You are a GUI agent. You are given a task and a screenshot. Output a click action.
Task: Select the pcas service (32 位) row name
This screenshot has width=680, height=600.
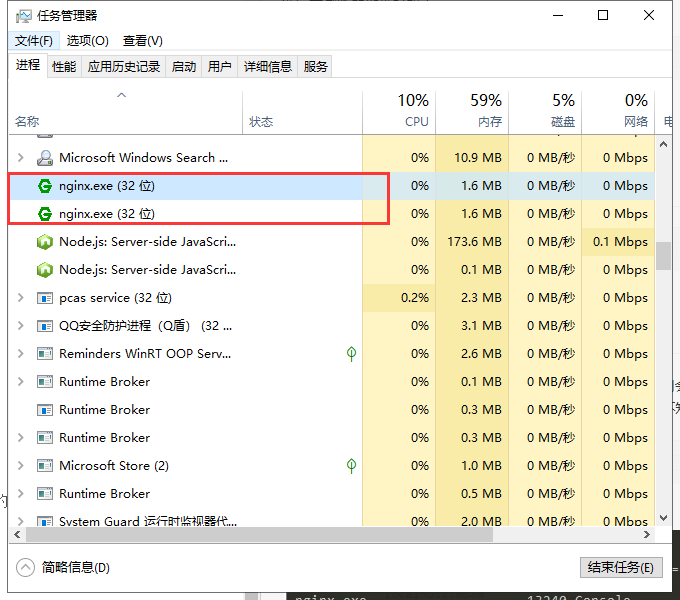point(115,298)
